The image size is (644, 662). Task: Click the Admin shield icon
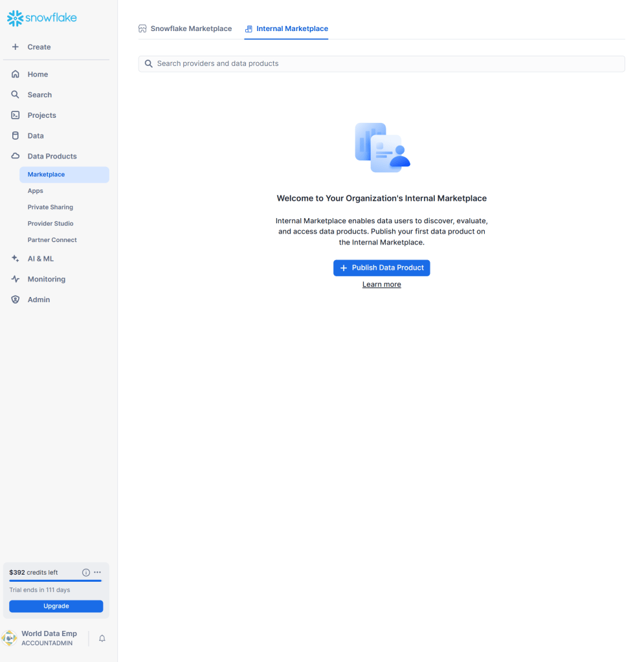pyautogui.click(x=16, y=300)
